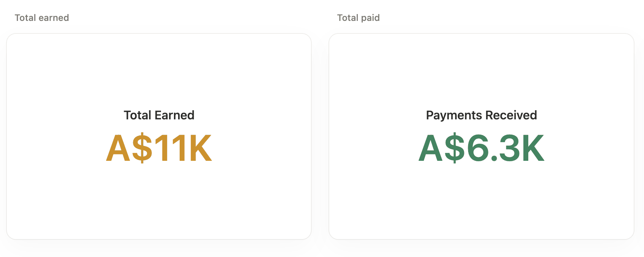Open the gold A$11K earned figure
This screenshot has width=644, height=257.
coord(159,148)
